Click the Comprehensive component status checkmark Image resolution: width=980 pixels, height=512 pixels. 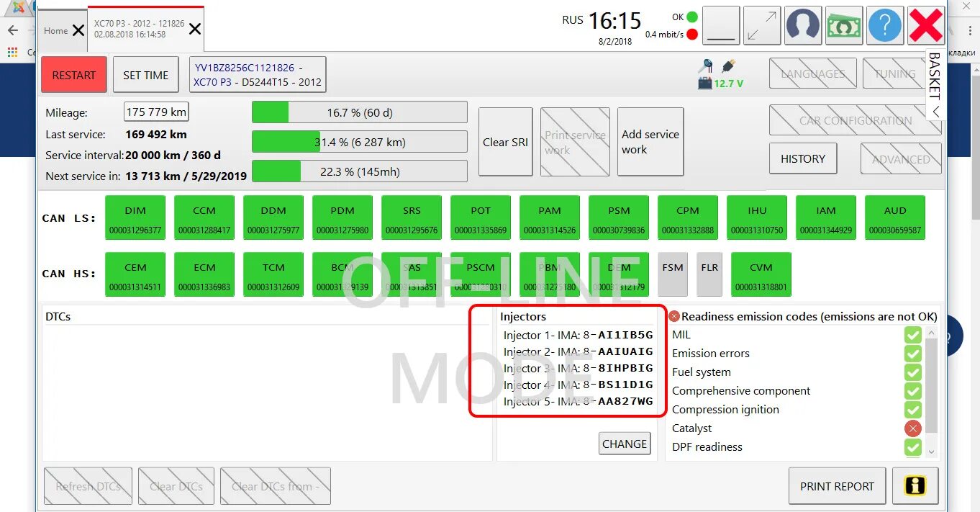913,391
